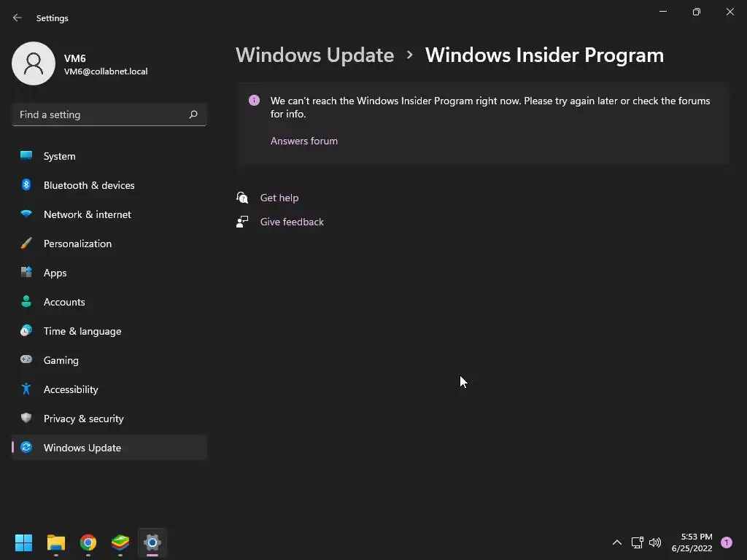747x560 pixels.
Task: Click the Get help headset icon
Action: (242, 197)
